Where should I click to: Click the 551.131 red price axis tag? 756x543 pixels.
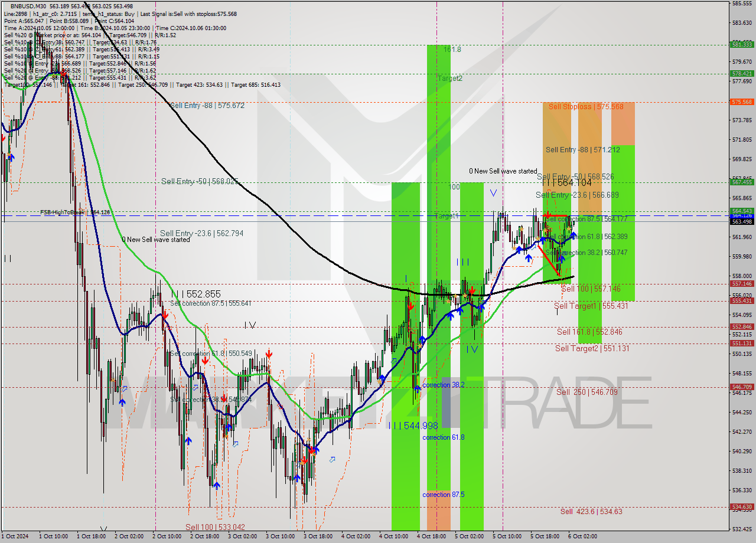[x=742, y=343]
